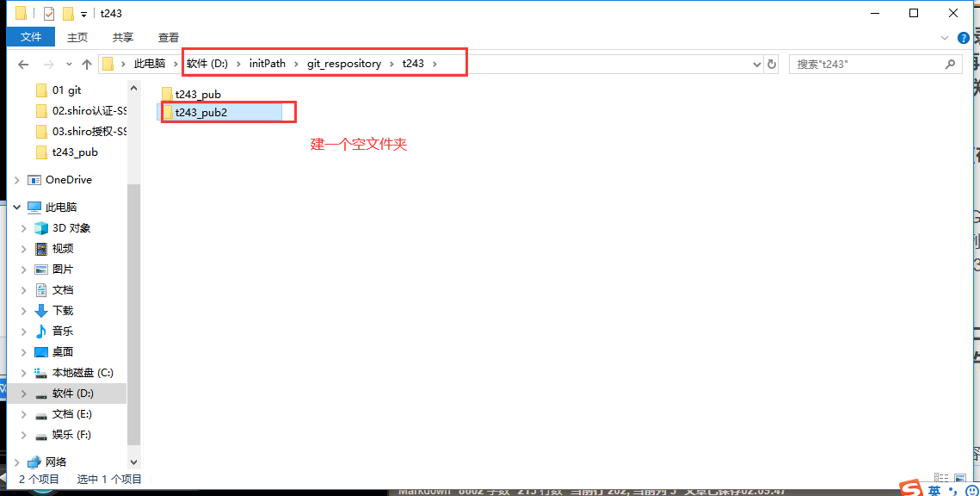Expand the 3D 对象 node arrow
The image size is (980, 496).
click(24, 228)
